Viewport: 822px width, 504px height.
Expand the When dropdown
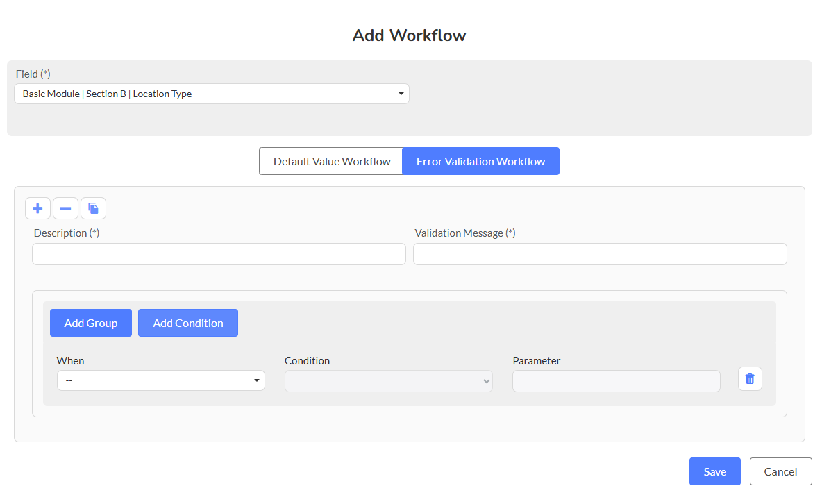point(160,380)
